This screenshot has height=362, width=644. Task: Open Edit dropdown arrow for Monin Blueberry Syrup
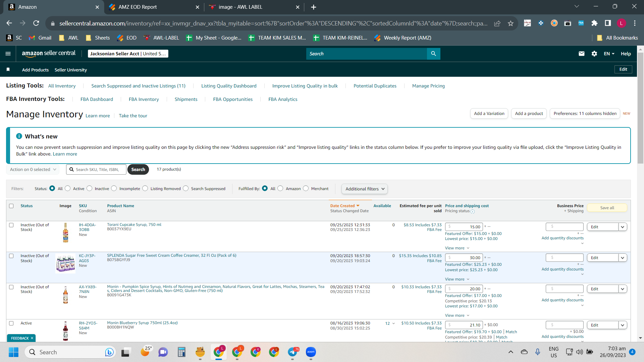click(x=623, y=325)
